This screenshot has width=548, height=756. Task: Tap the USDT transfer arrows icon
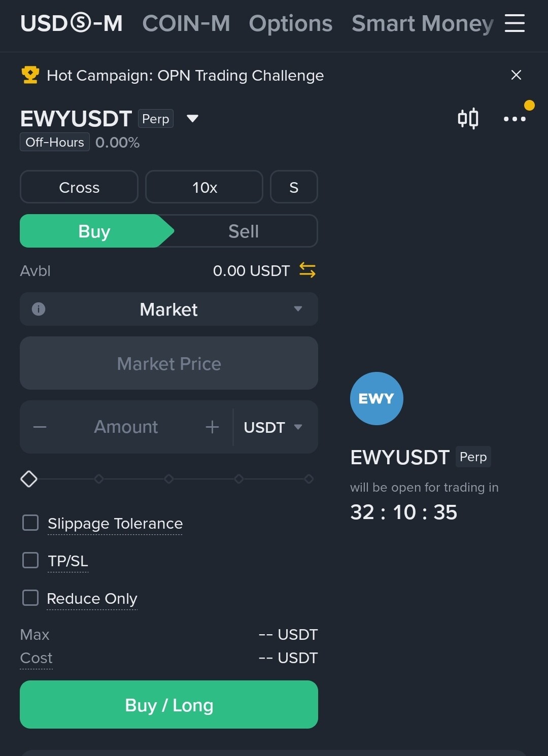(x=307, y=270)
